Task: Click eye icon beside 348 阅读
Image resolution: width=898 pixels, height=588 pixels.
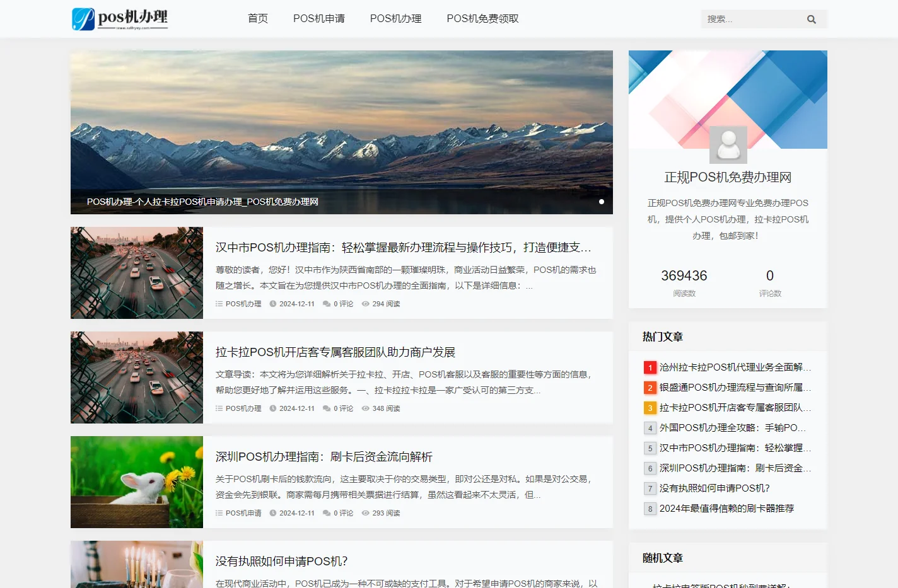Action: (x=366, y=408)
